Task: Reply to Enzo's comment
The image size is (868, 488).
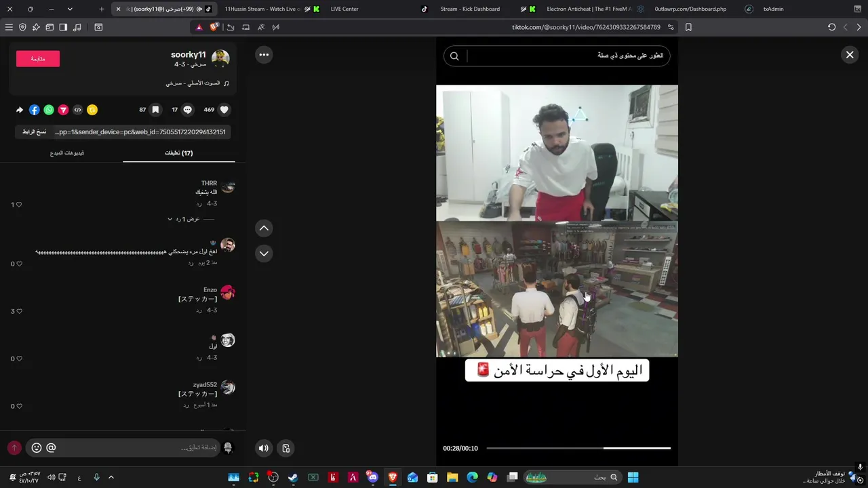Action: pyautogui.click(x=199, y=310)
